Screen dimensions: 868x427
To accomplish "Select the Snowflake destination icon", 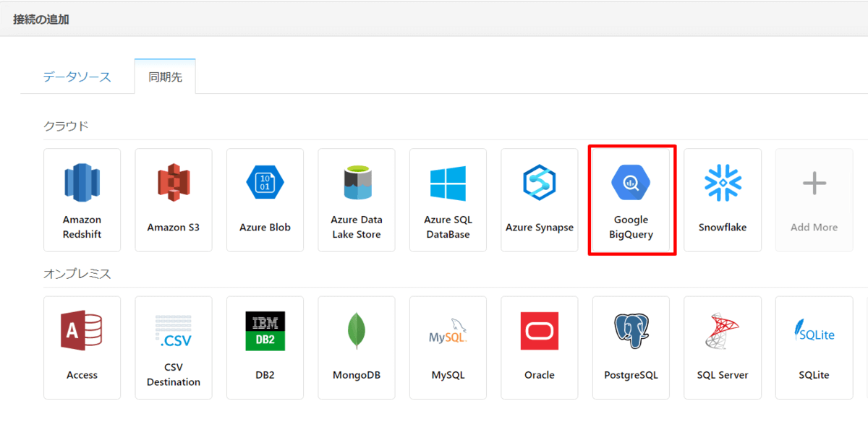I will 723,184.
